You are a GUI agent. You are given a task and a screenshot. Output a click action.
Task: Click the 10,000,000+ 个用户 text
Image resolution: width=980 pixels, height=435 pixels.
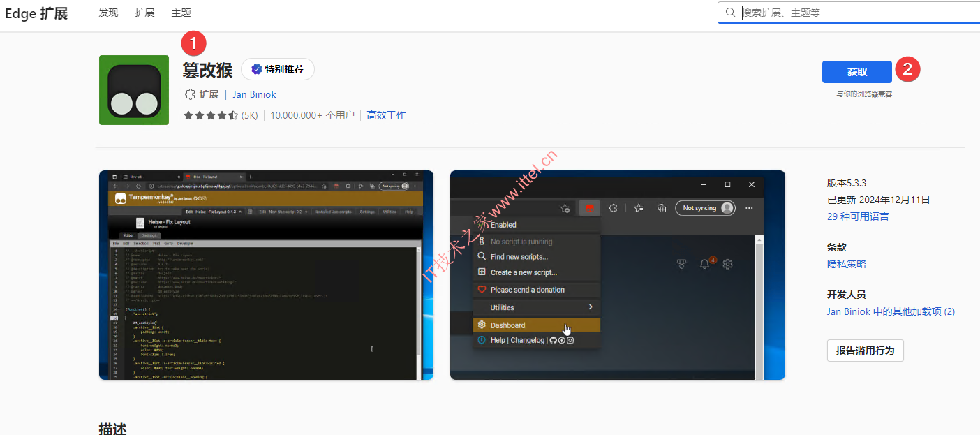(312, 115)
